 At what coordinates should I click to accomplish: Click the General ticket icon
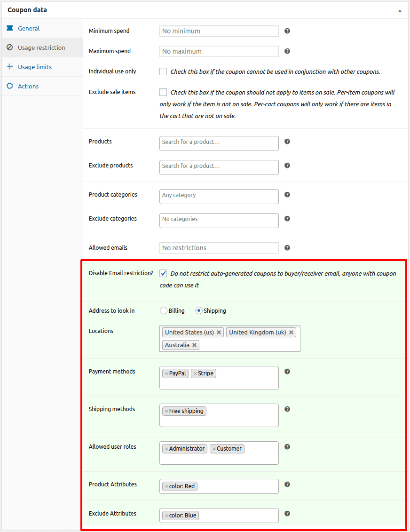10,28
